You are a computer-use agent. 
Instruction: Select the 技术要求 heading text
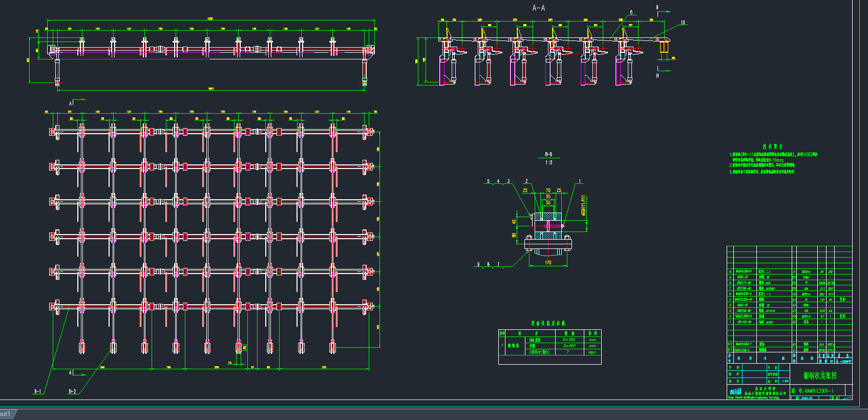coord(773,147)
